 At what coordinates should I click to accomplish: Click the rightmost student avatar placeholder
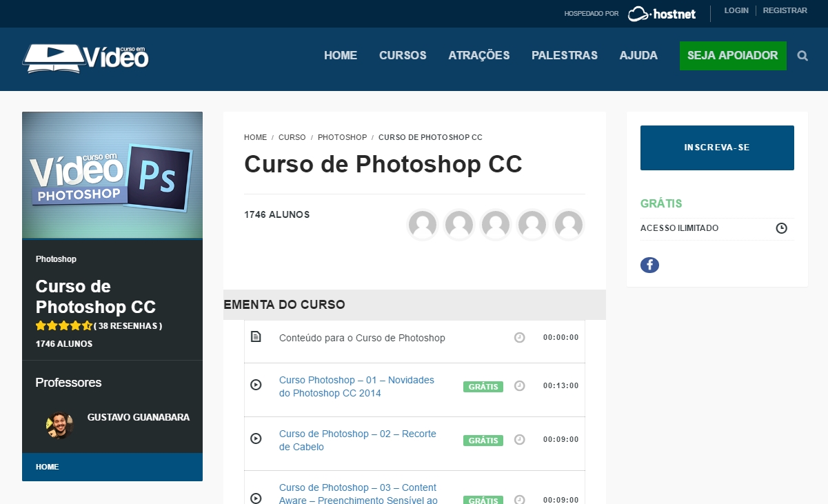click(569, 225)
